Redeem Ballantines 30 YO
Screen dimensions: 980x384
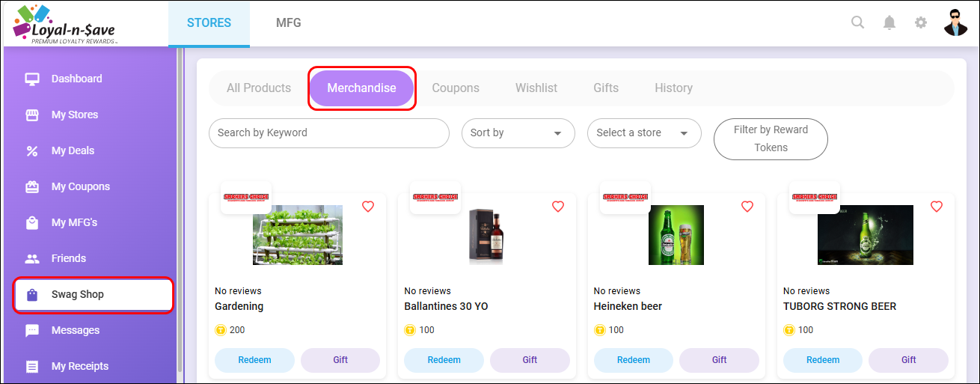coord(444,360)
